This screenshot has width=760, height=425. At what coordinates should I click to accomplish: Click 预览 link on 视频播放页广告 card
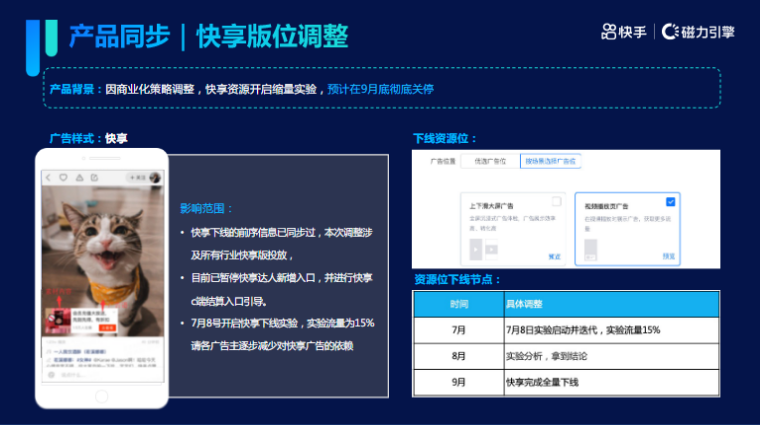[x=668, y=256]
